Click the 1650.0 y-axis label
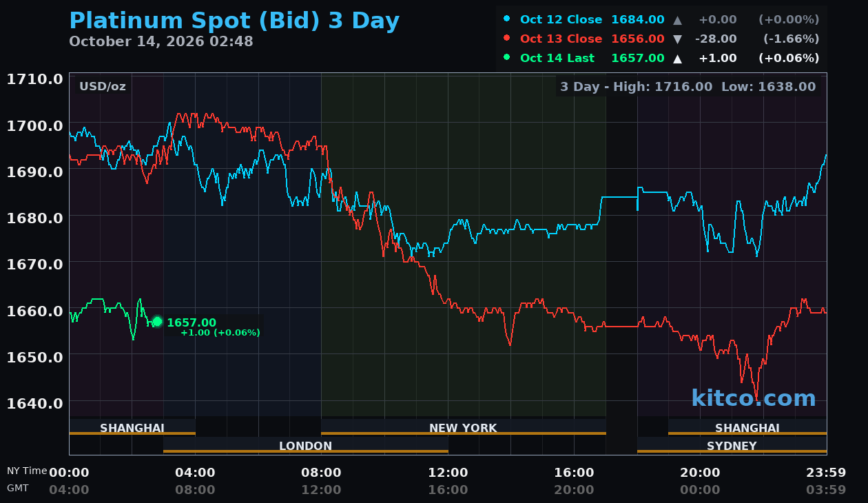Viewport: 868px width, 503px height. pyautogui.click(x=35, y=356)
